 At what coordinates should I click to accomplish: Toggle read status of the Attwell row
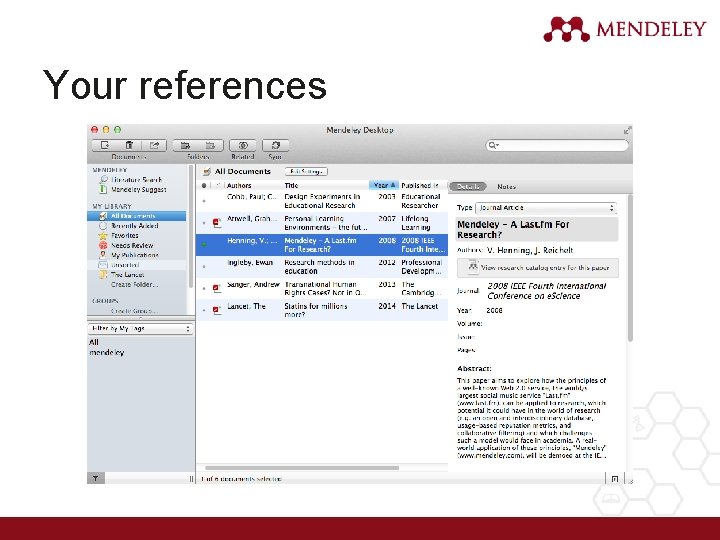pyautogui.click(x=204, y=223)
